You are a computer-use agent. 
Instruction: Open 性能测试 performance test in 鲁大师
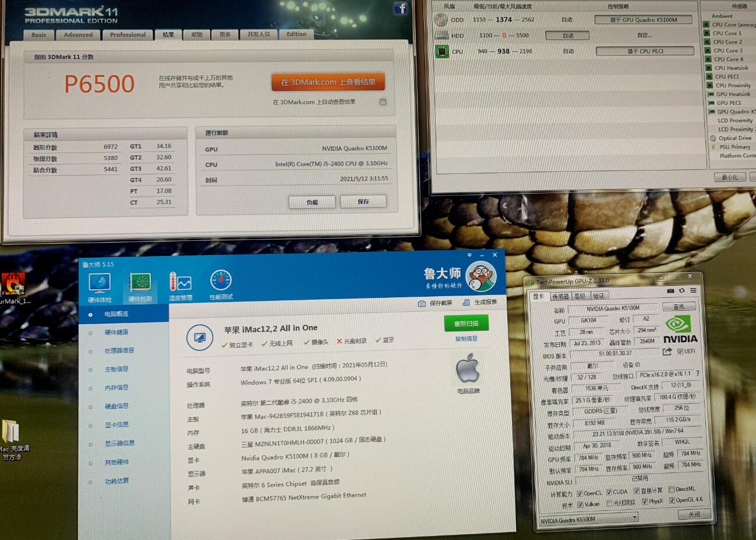pos(221,285)
